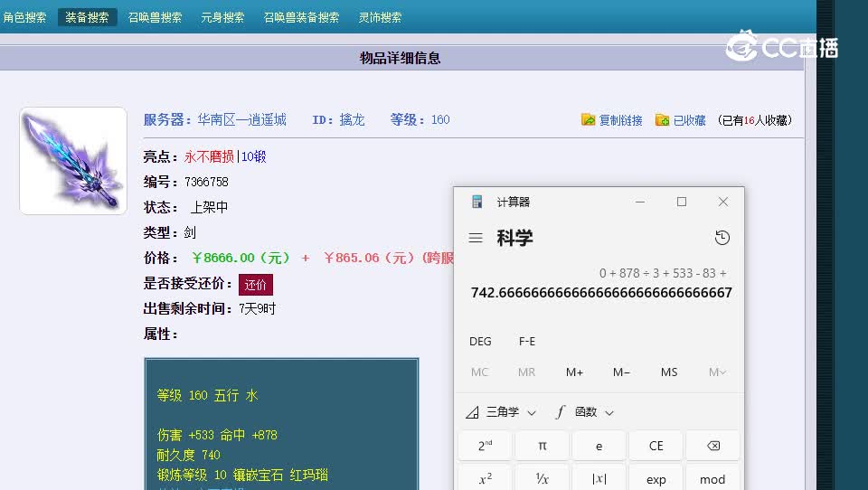
Task: Click the 耐久度 740 attribute line
Action: coord(188,455)
